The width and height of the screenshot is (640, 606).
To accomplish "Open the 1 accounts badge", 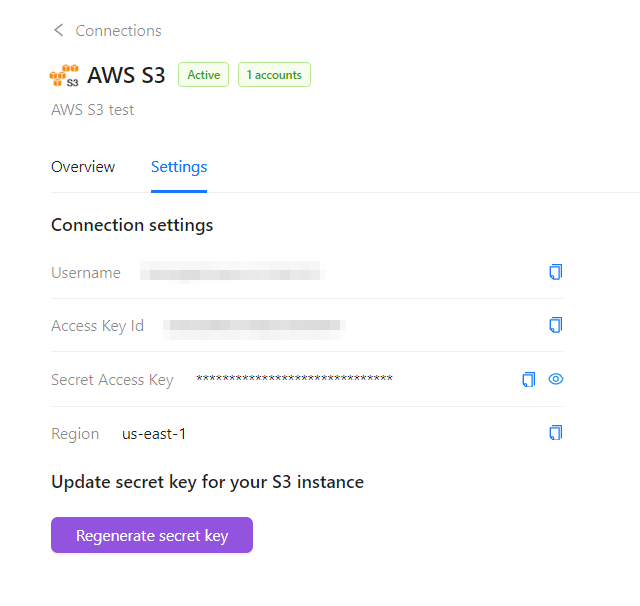I will [x=274, y=75].
